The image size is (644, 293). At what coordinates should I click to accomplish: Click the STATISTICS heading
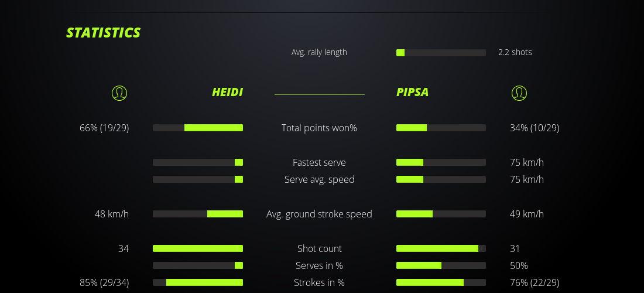pyautogui.click(x=104, y=33)
